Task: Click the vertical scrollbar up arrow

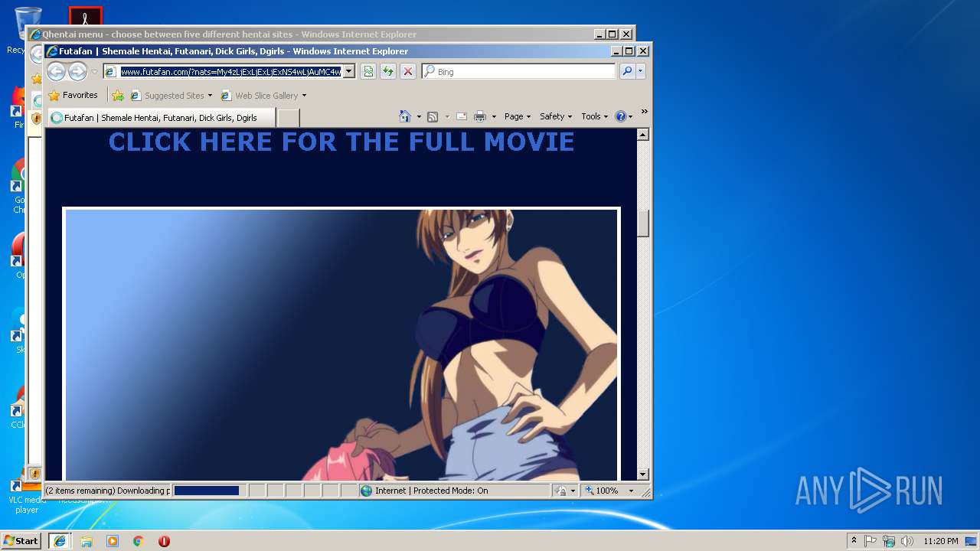Action: (x=643, y=135)
